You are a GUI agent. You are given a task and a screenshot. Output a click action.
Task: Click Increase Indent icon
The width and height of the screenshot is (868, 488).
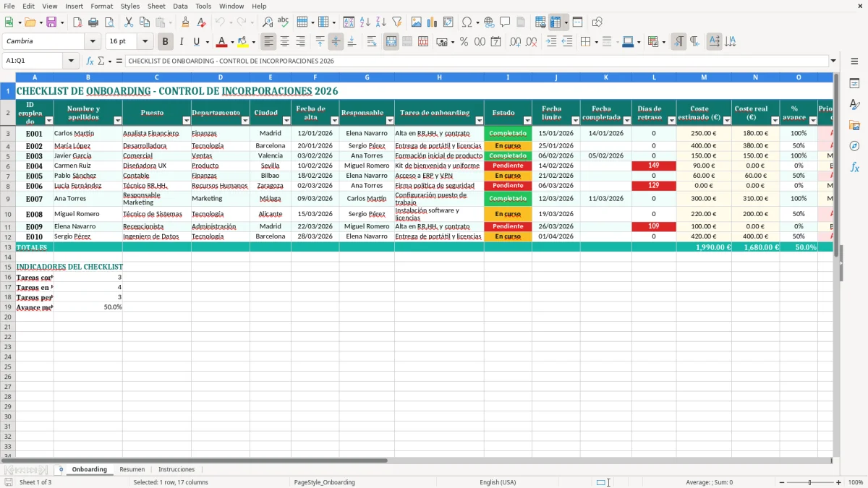(551, 42)
